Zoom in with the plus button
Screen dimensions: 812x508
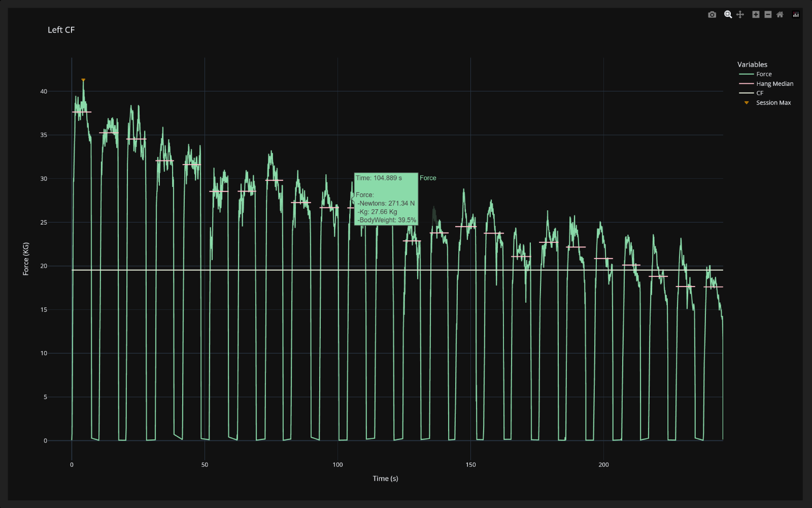pyautogui.click(x=756, y=15)
